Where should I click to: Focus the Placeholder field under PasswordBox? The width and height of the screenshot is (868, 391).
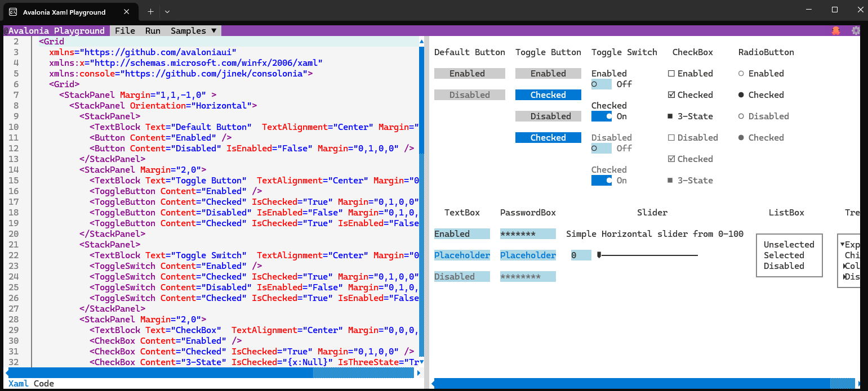tap(528, 255)
